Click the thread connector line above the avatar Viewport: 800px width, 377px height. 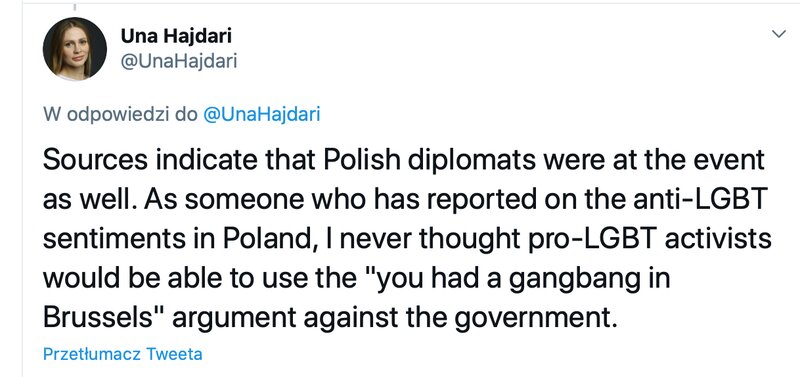click(76, 6)
